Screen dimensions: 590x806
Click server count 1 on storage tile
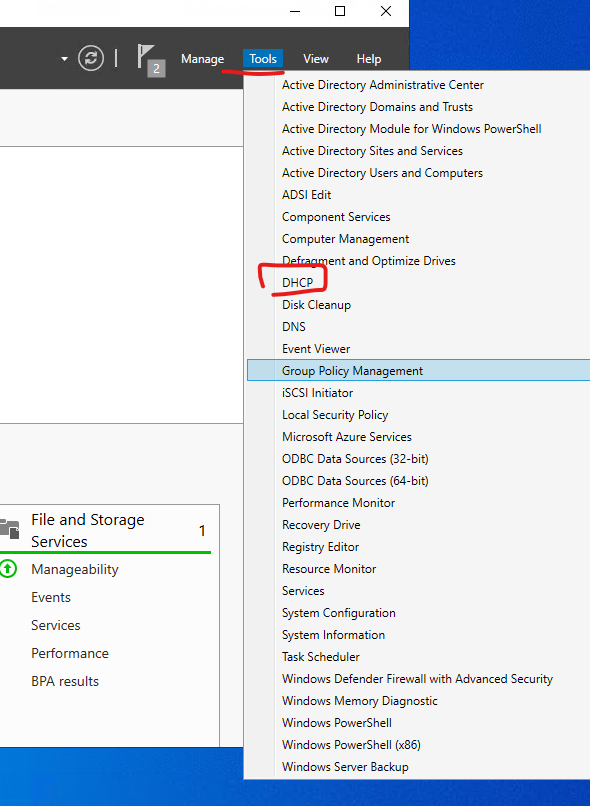tap(202, 531)
